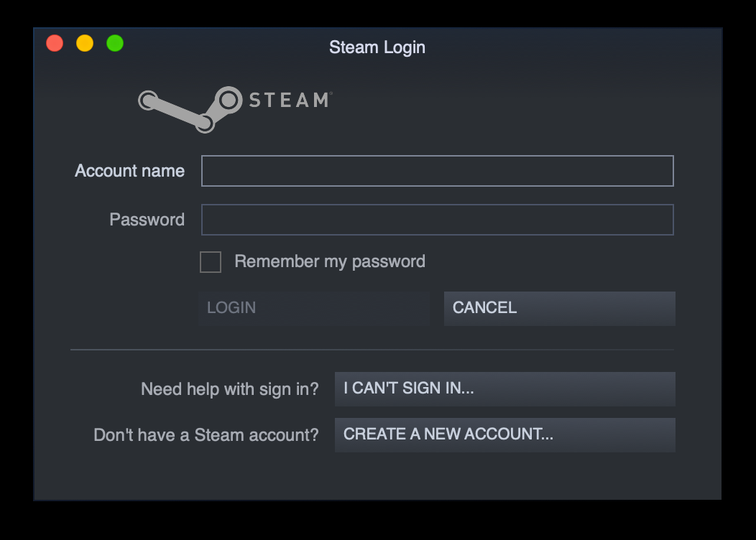The image size is (756, 540).
Task: Click the 'Don't have a Steam account?' text
Action: coord(206,435)
